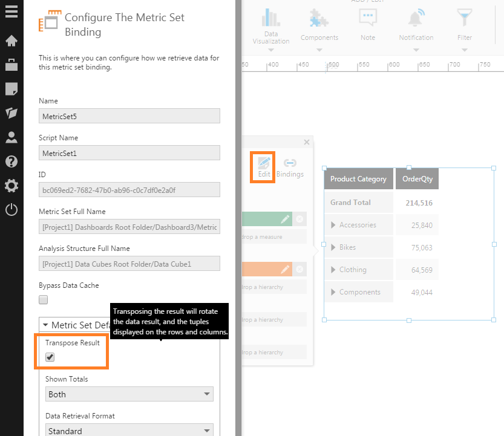Click the power log off icon
This screenshot has height=436, width=504.
(11, 210)
